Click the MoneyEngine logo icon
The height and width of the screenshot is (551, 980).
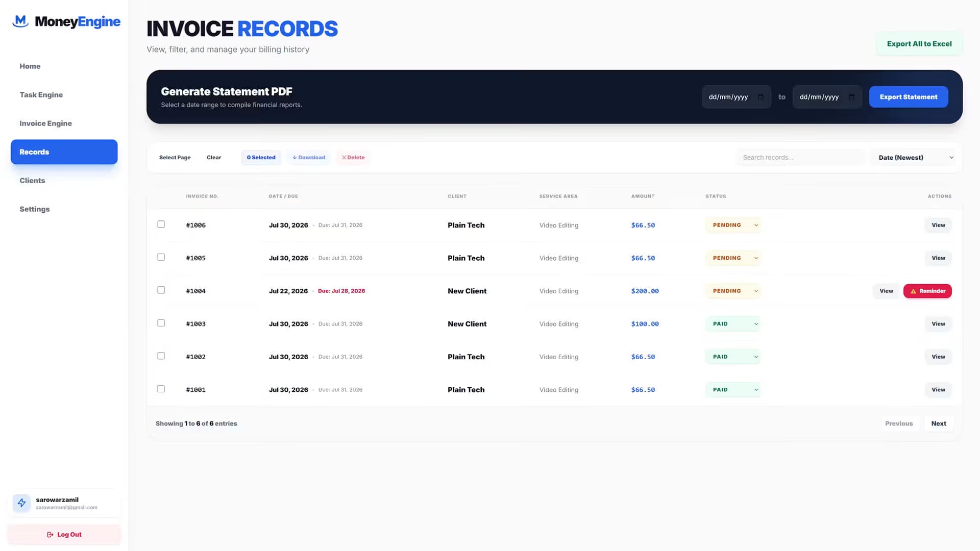click(20, 21)
